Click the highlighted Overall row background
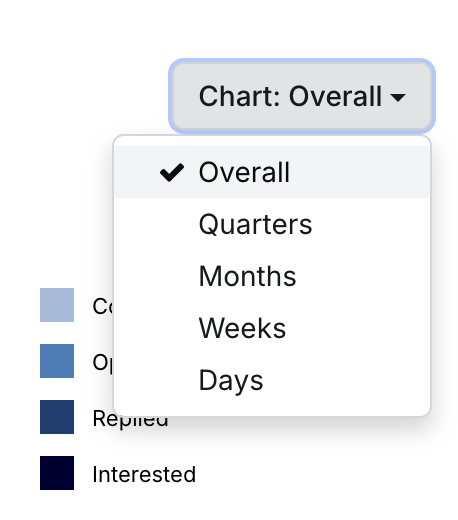 [x=272, y=172]
